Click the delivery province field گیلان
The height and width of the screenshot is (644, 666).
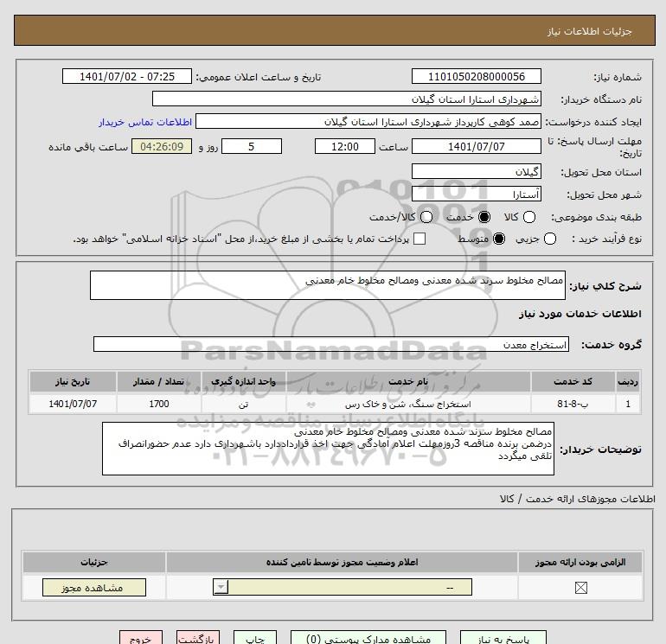tap(476, 172)
